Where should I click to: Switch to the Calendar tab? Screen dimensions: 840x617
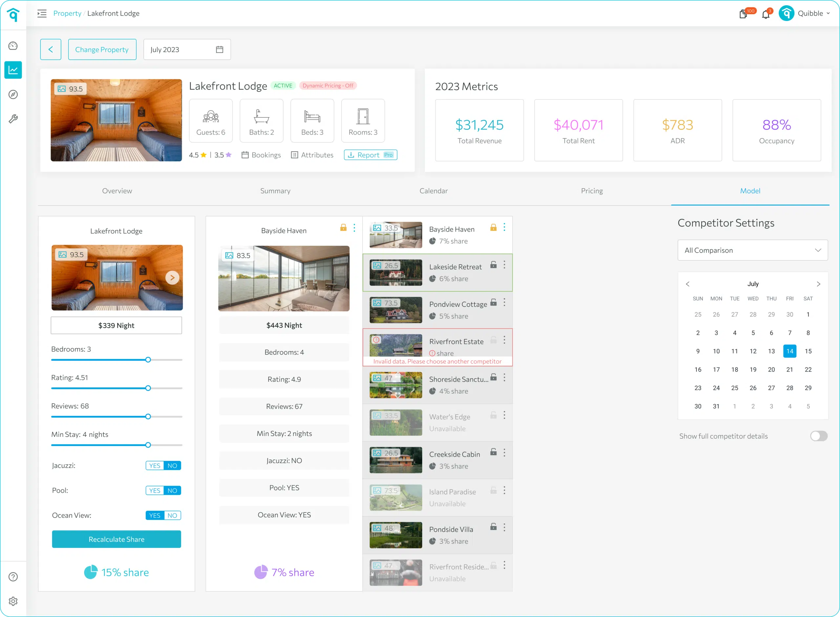pos(433,191)
